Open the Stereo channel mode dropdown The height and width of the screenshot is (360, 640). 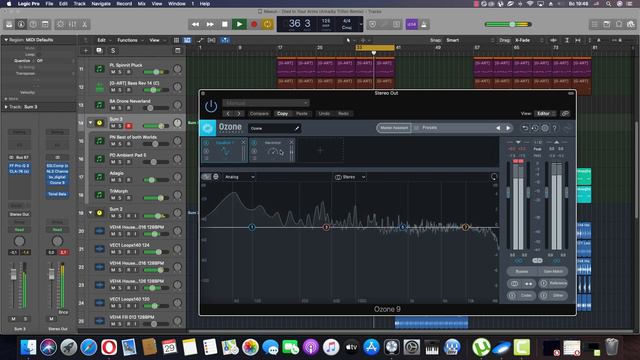(x=349, y=177)
